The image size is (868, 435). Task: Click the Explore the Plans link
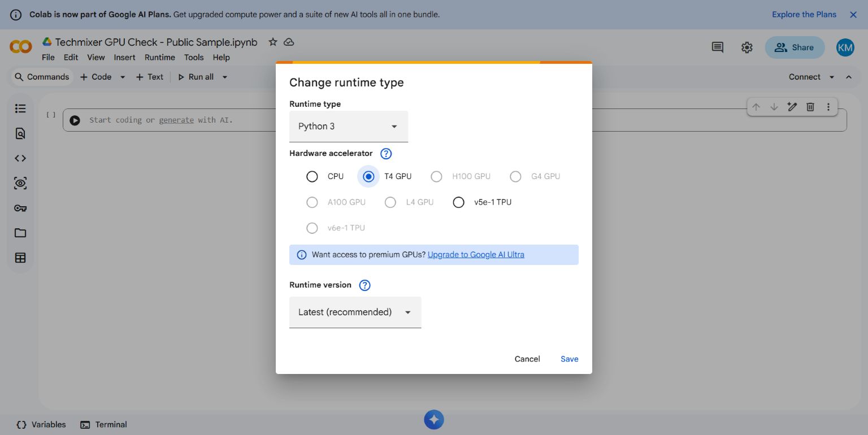804,15
